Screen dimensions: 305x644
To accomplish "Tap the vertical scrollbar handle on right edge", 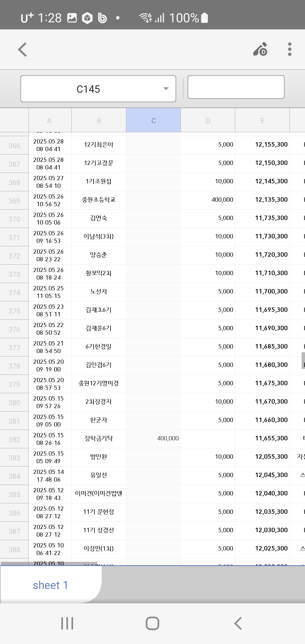I will [303, 360].
